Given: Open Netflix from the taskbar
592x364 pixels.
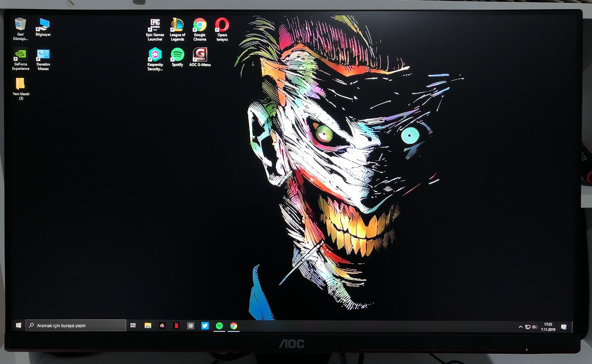Looking at the screenshot, I should [176, 326].
